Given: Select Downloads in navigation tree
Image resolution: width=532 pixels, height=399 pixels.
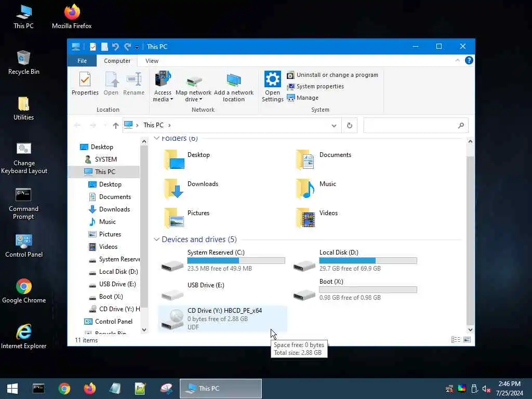Looking at the screenshot, I should tap(114, 209).
